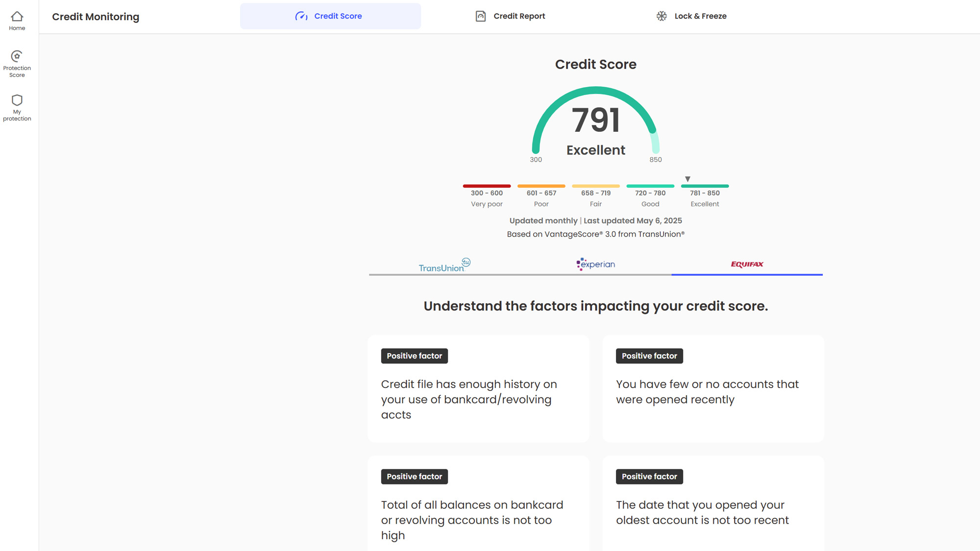980x551 pixels.
Task: Open the Credit Report tab label
Action: pos(519,16)
